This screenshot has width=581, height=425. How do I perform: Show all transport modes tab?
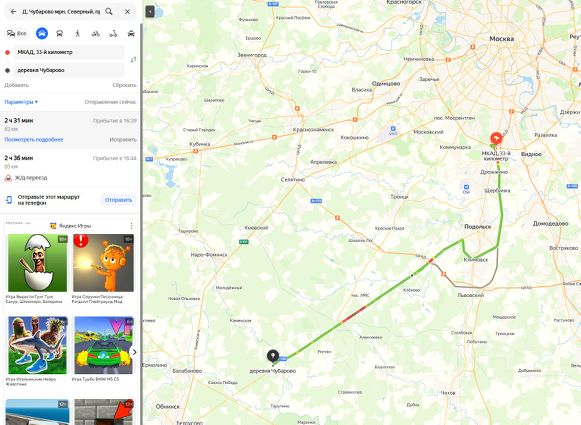(17, 33)
